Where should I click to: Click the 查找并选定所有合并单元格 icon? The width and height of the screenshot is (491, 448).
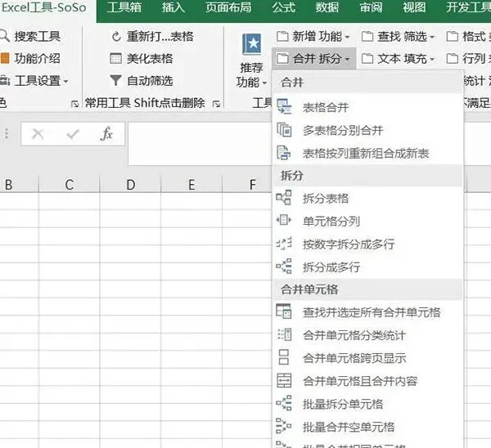click(x=284, y=311)
